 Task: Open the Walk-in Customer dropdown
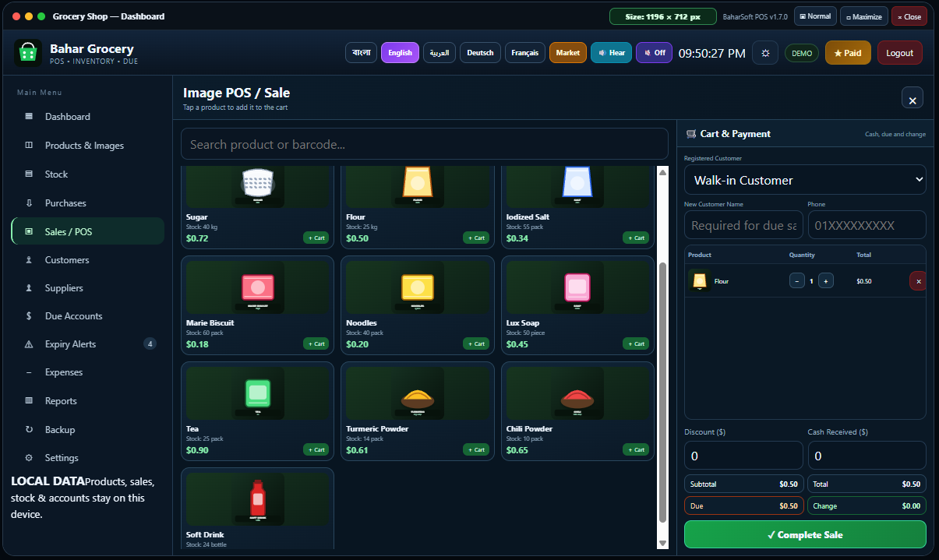(805, 180)
